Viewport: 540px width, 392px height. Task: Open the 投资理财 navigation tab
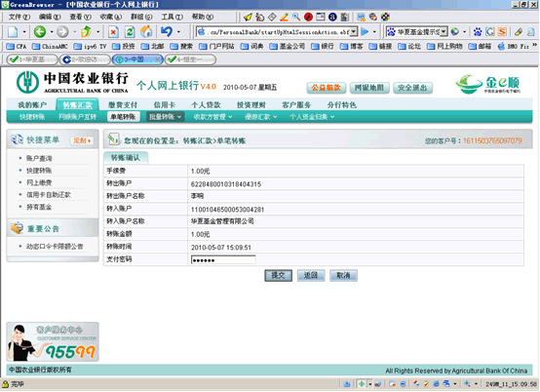coord(251,104)
